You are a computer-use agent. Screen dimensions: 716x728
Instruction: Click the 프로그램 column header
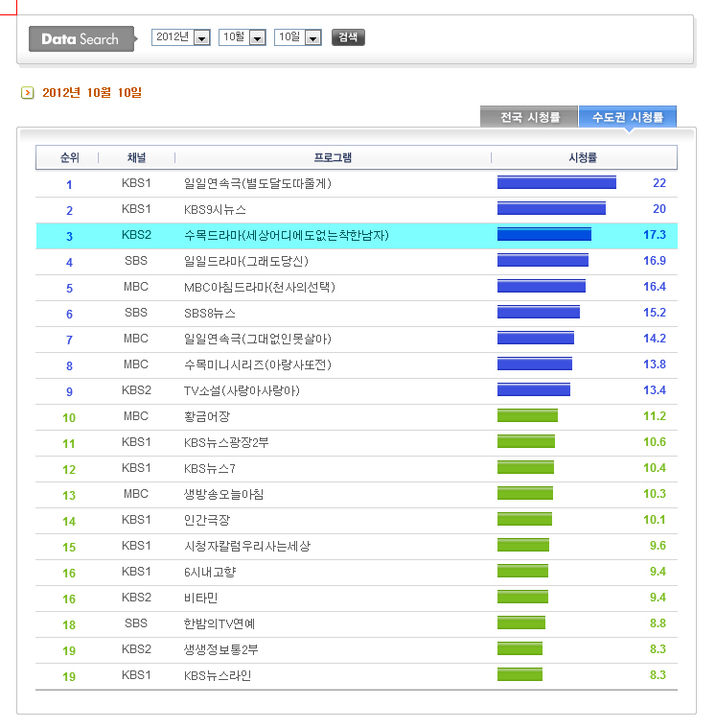click(x=333, y=158)
